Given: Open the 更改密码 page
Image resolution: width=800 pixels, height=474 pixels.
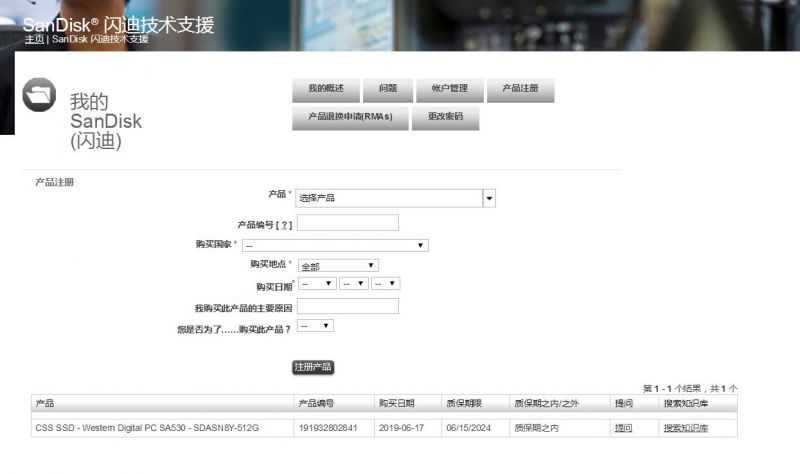Looking at the screenshot, I should click(x=445, y=117).
